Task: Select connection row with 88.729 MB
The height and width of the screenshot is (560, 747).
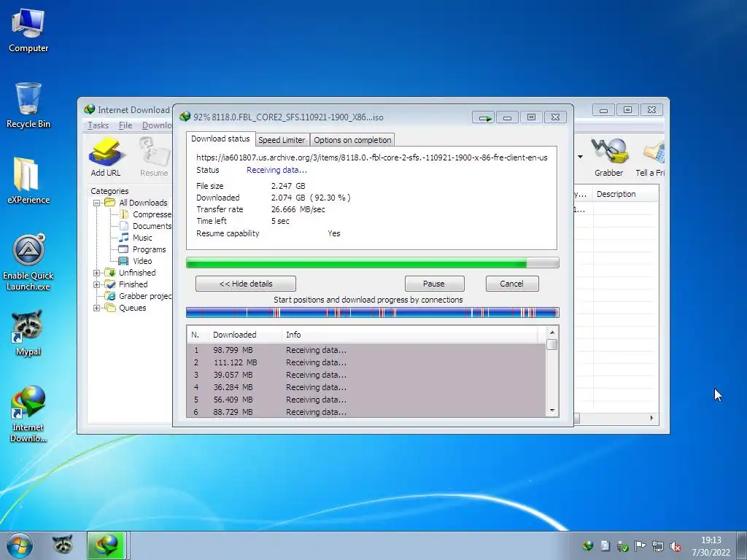Action: [366, 412]
